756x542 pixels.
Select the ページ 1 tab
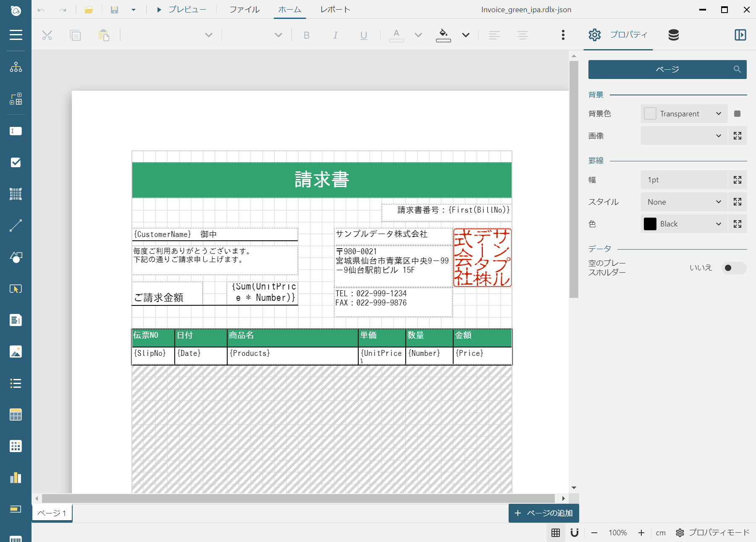tap(52, 513)
